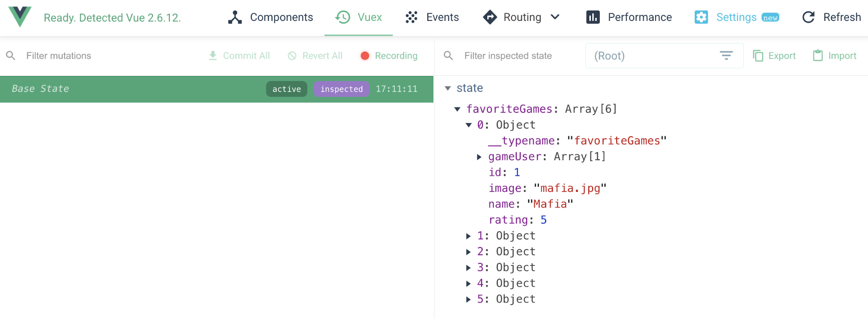Expand object at index 3
Viewport: 868px width, 319px height.
468,268
